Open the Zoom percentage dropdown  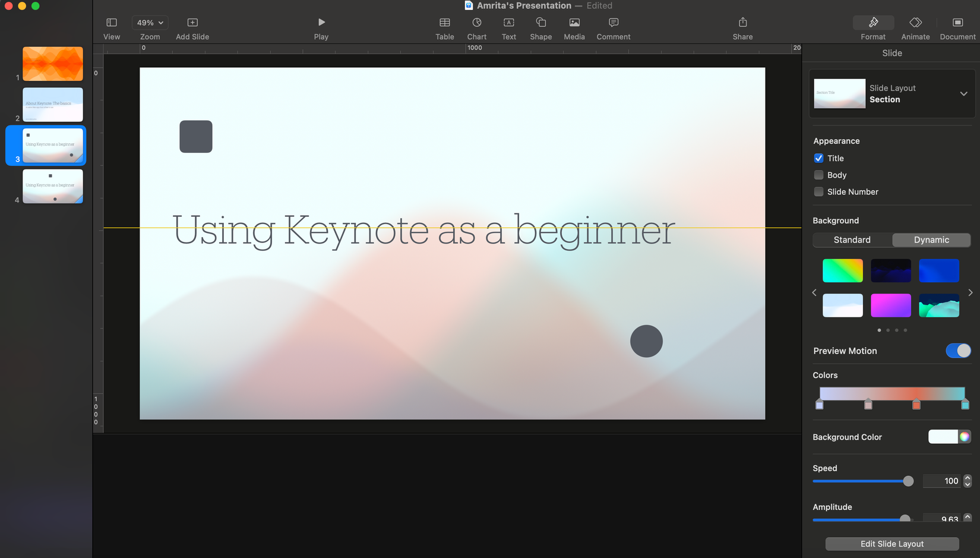tap(150, 23)
